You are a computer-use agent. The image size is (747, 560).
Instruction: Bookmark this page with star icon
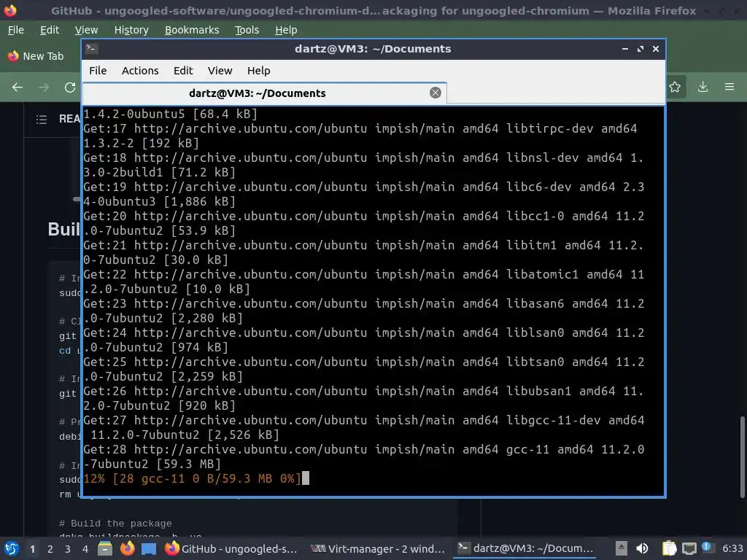pos(675,87)
